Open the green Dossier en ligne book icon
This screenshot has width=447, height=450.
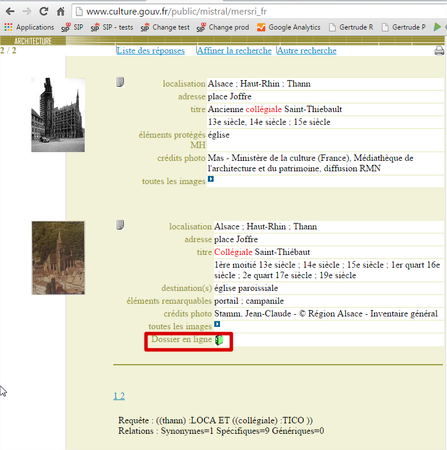pyautogui.click(x=219, y=340)
